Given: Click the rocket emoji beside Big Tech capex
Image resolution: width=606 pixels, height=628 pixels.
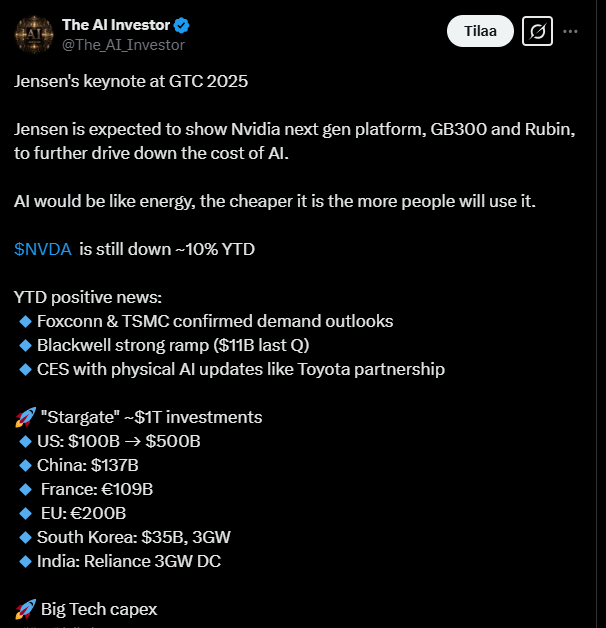Looking at the screenshot, I should [x=25, y=609].
